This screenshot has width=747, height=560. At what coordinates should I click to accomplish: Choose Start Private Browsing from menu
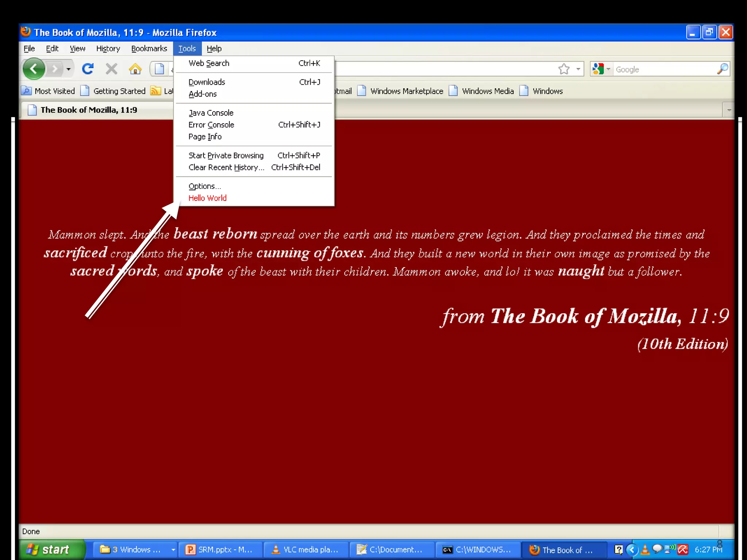pyautogui.click(x=226, y=155)
